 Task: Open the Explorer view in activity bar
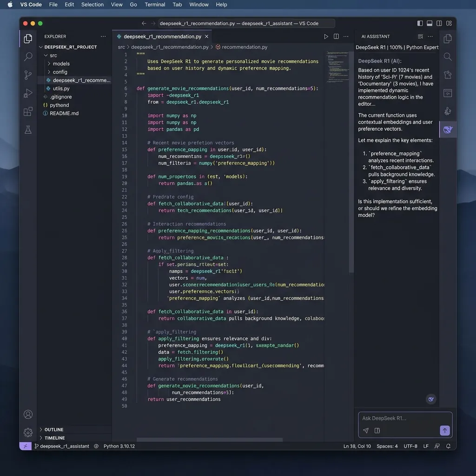[x=28, y=39]
